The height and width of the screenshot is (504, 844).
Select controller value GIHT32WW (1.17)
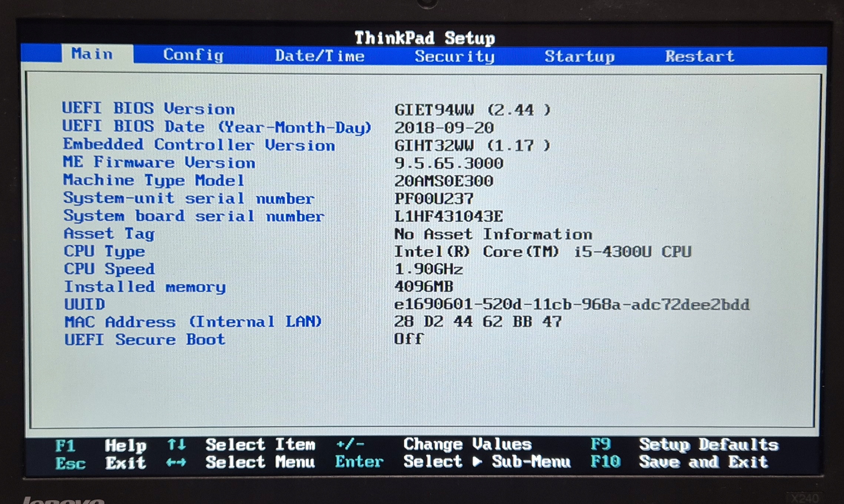pyautogui.click(x=472, y=146)
